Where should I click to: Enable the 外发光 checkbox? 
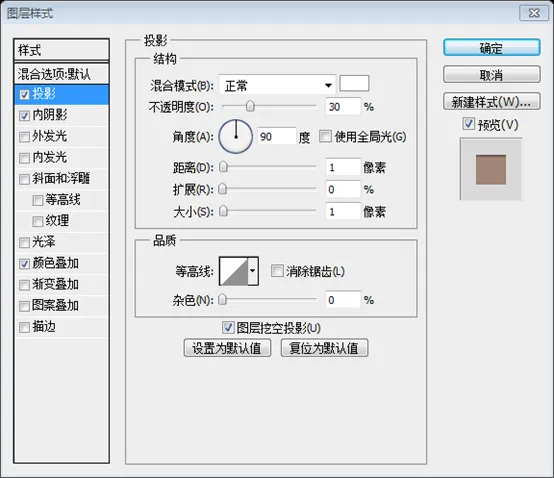coord(24,137)
